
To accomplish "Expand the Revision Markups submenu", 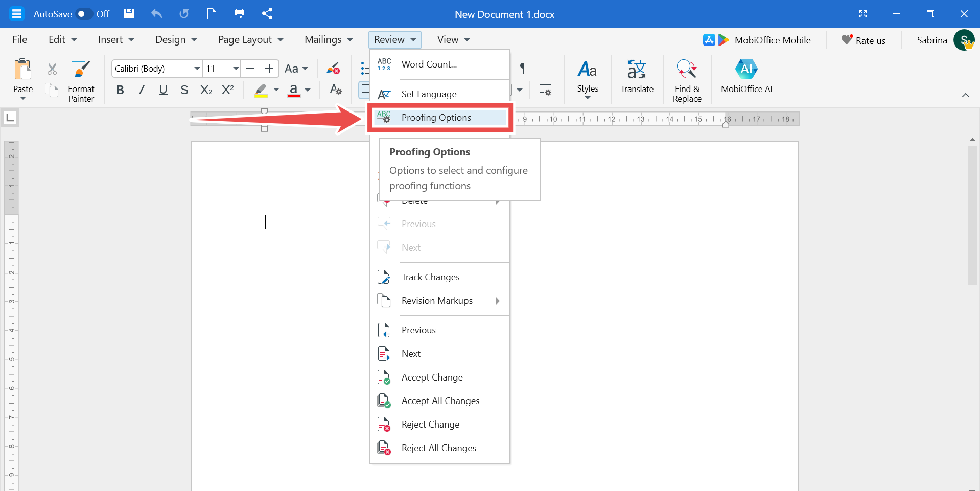I will (497, 301).
